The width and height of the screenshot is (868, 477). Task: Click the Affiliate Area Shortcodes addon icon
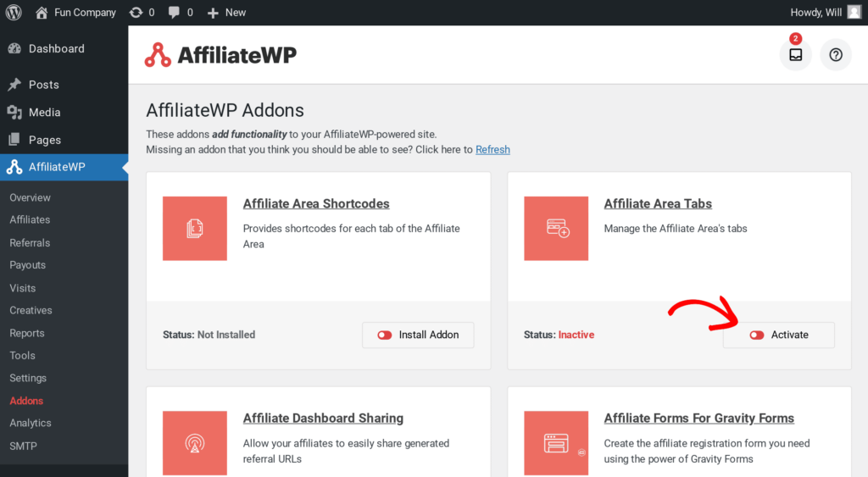click(195, 229)
